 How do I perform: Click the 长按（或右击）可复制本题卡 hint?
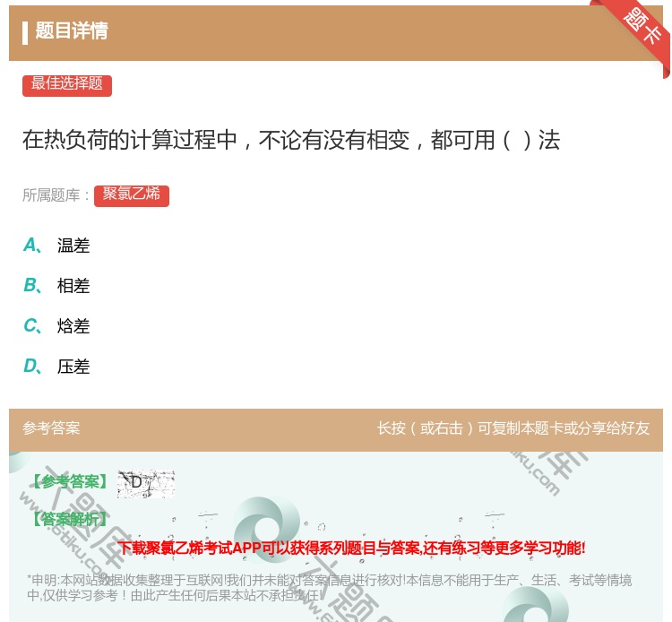(513, 428)
